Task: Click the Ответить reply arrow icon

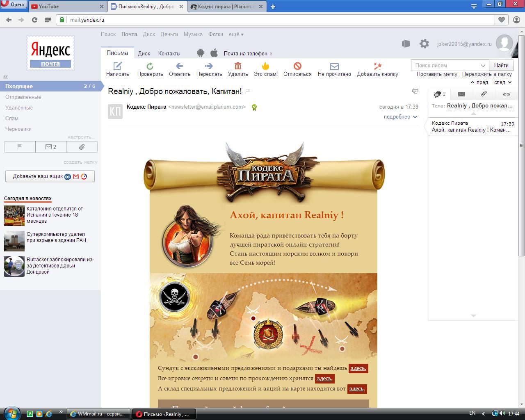Action: 179,66
